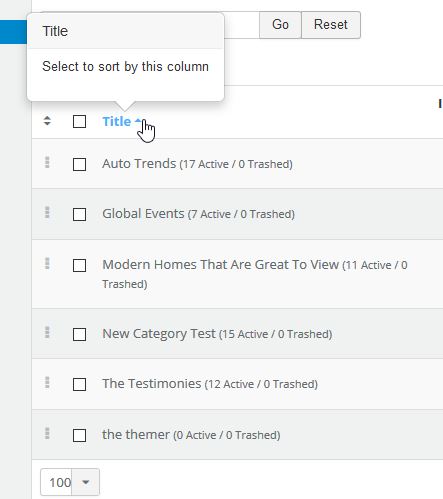The width and height of the screenshot is (443, 499).
Task: Click the ordering sort arrows column header
Action: coord(47,121)
